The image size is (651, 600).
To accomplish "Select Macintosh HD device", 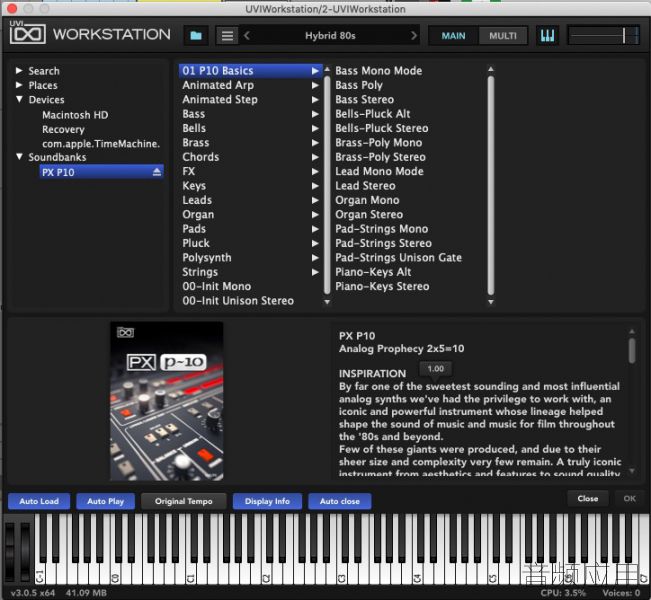I will click(x=75, y=115).
